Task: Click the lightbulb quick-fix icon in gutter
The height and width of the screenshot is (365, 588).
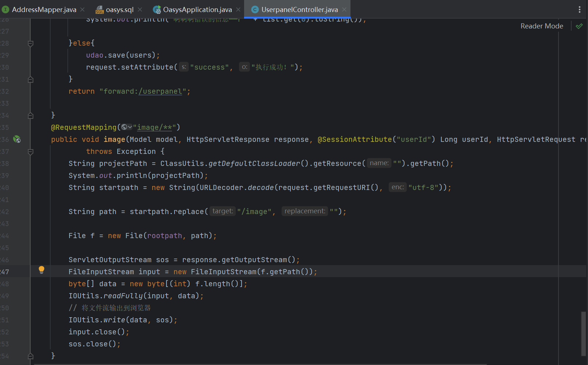Action: (x=42, y=270)
